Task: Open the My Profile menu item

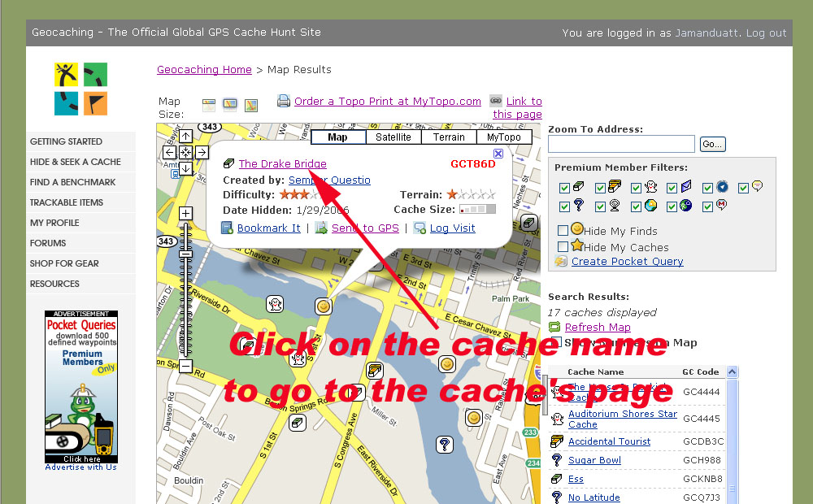Action: pos(80,223)
